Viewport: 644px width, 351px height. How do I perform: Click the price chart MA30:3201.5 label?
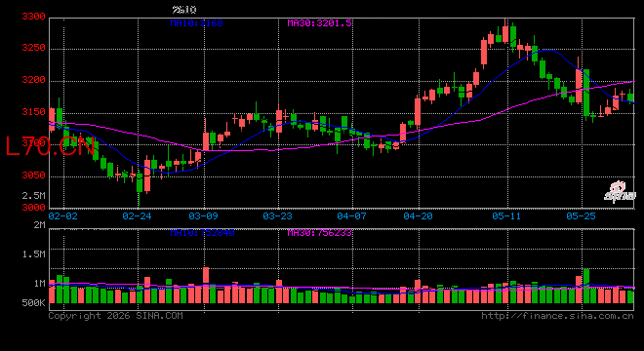click(319, 23)
